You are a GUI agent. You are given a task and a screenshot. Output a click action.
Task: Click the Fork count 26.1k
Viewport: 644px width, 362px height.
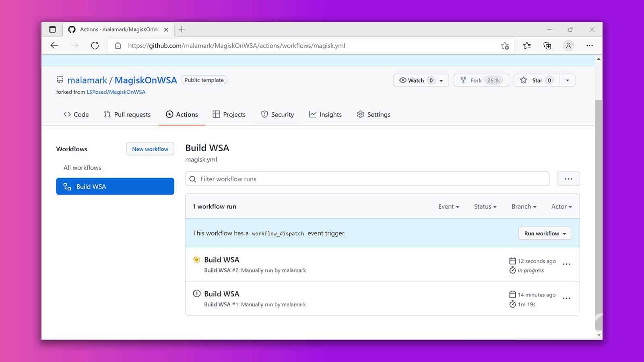tap(493, 80)
